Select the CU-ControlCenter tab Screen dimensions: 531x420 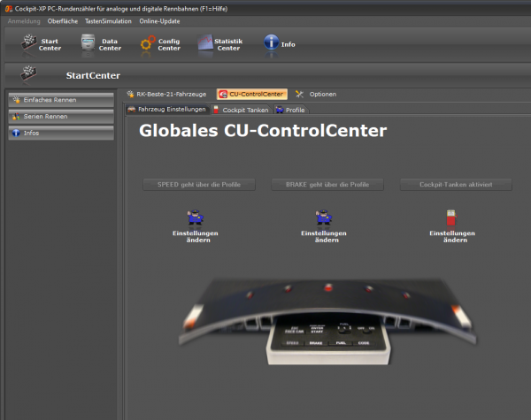coord(252,94)
